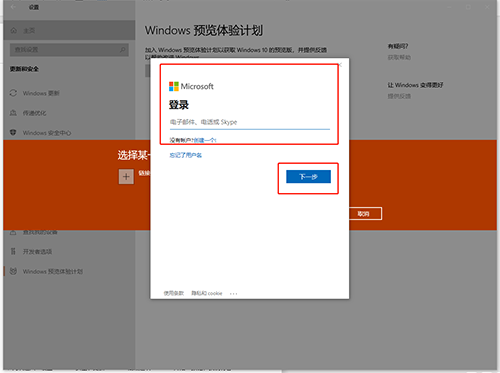This screenshot has height=373, width=500.
Task: Click the 让 Windows 变得更好 heading
Action: 415,85
